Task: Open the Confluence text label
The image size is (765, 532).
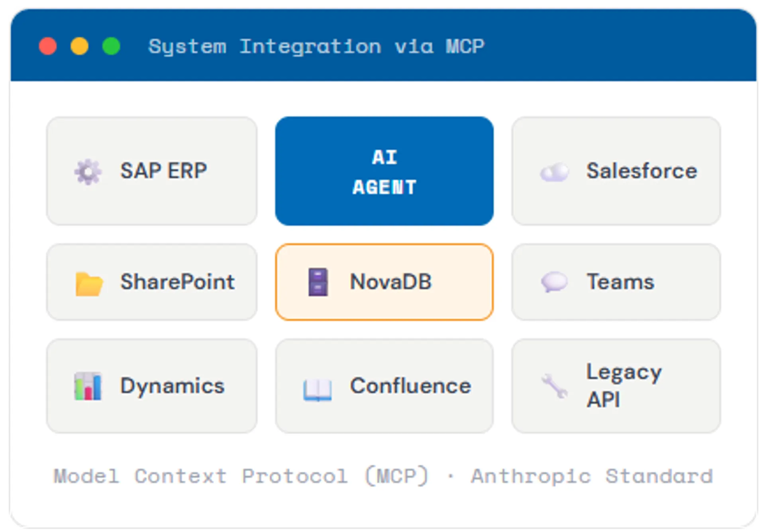Action: click(410, 386)
